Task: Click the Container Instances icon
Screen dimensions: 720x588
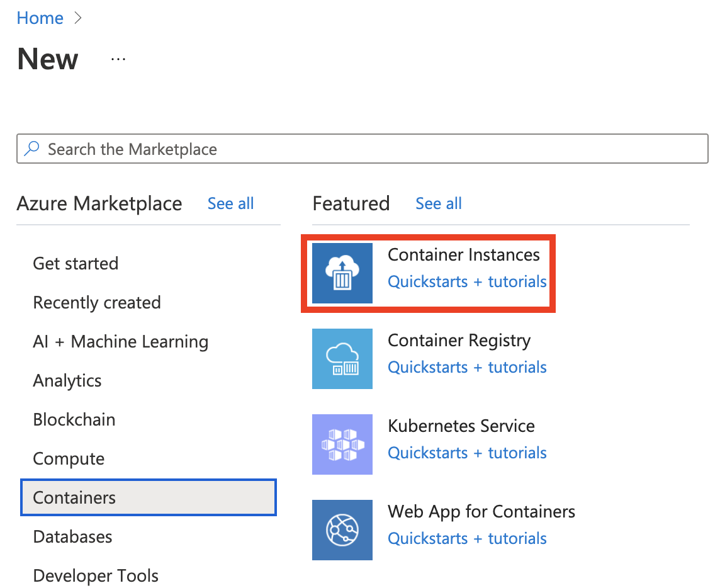Action: point(342,273)
